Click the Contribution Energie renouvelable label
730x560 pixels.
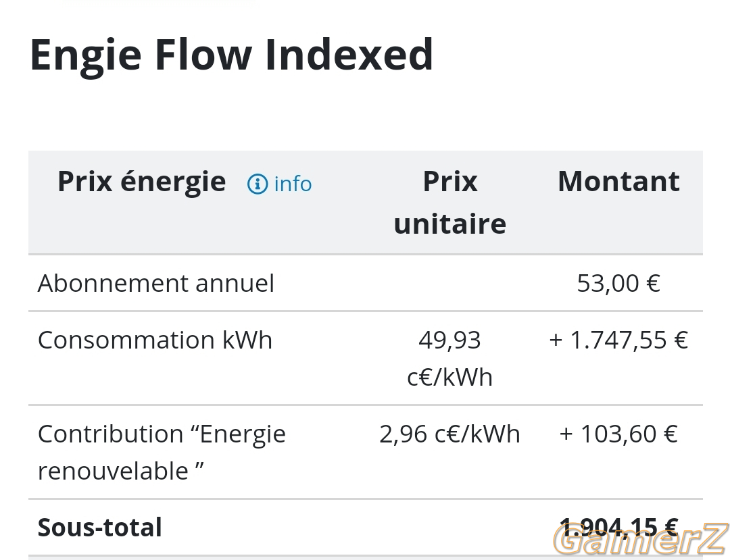(162, 453)
